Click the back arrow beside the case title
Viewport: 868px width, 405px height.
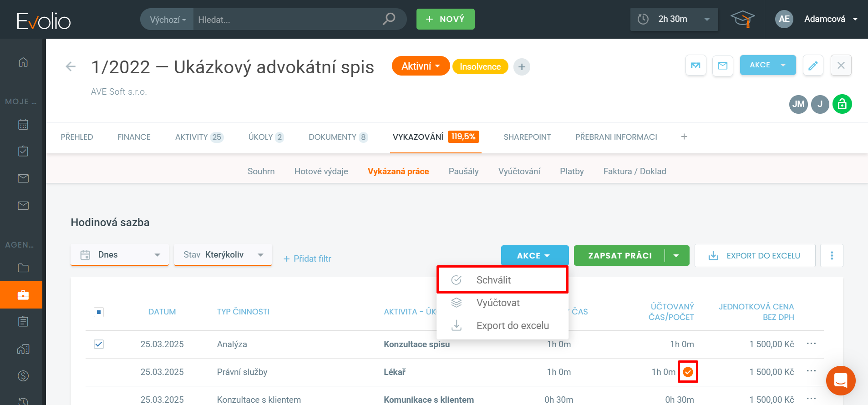[71, 67]
